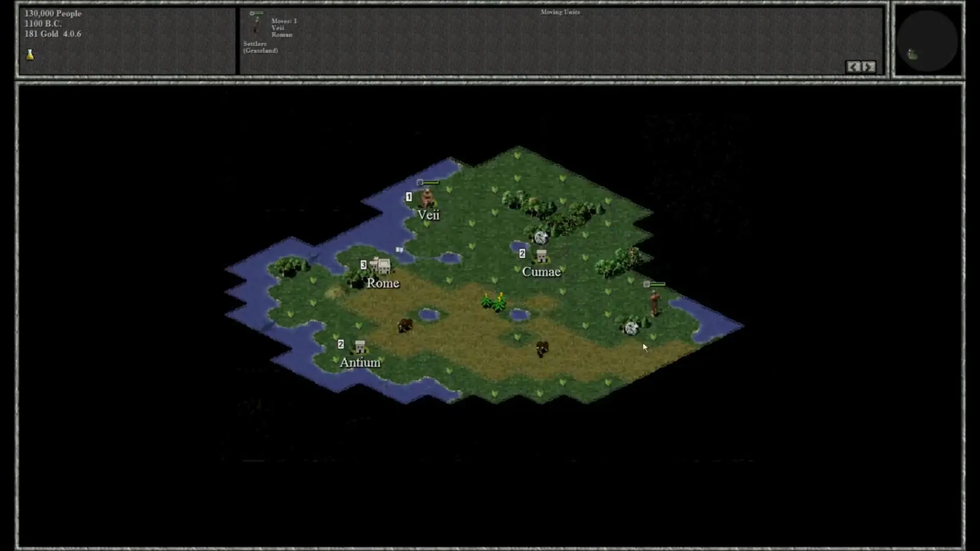This screenshot has height=551, width=980.
Task: Click 'Veii' in the unit info panel
Action: point(278,28)
